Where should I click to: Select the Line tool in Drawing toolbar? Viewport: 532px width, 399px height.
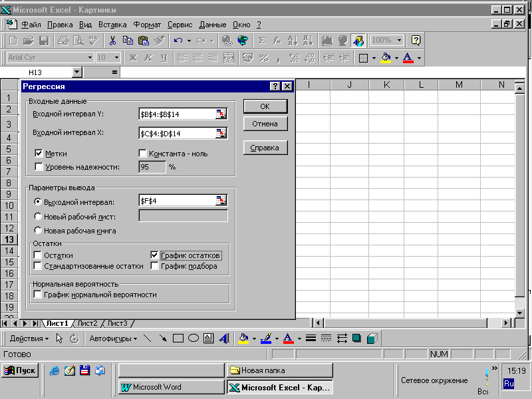[x=147, y=338]
